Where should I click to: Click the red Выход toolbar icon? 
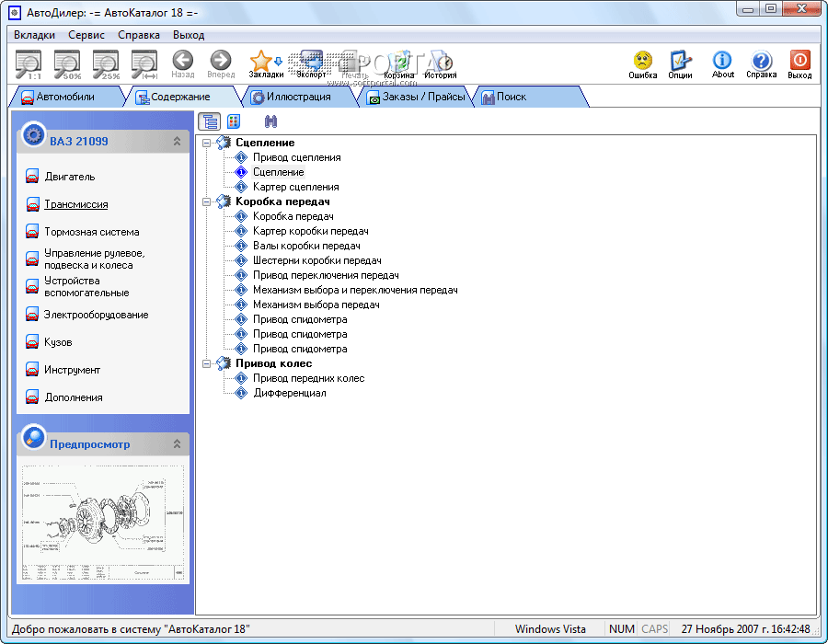799,65
